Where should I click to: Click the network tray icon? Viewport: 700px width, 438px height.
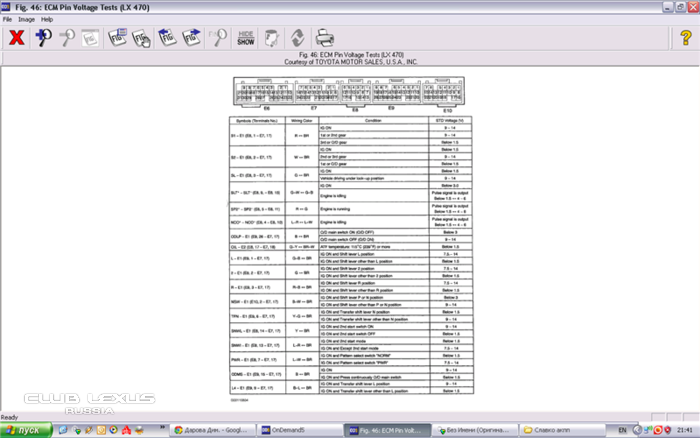(648, 430)
